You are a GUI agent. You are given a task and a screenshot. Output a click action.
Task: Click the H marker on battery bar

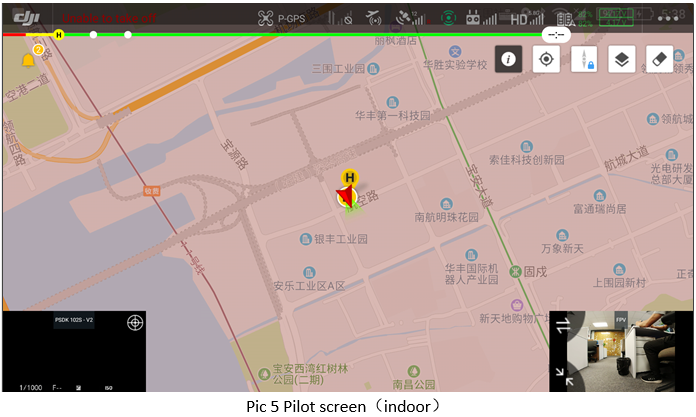59,35
